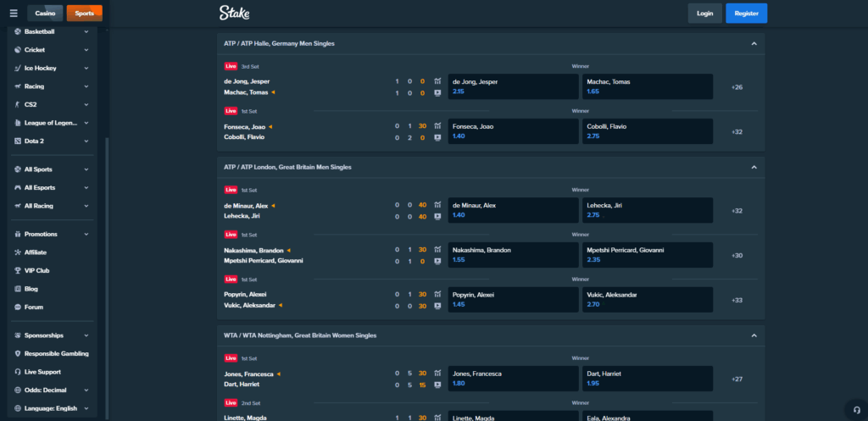The width and height of the screenshot is (868, 421).
Task: Click the Stake logo
Action: point(234,13)
